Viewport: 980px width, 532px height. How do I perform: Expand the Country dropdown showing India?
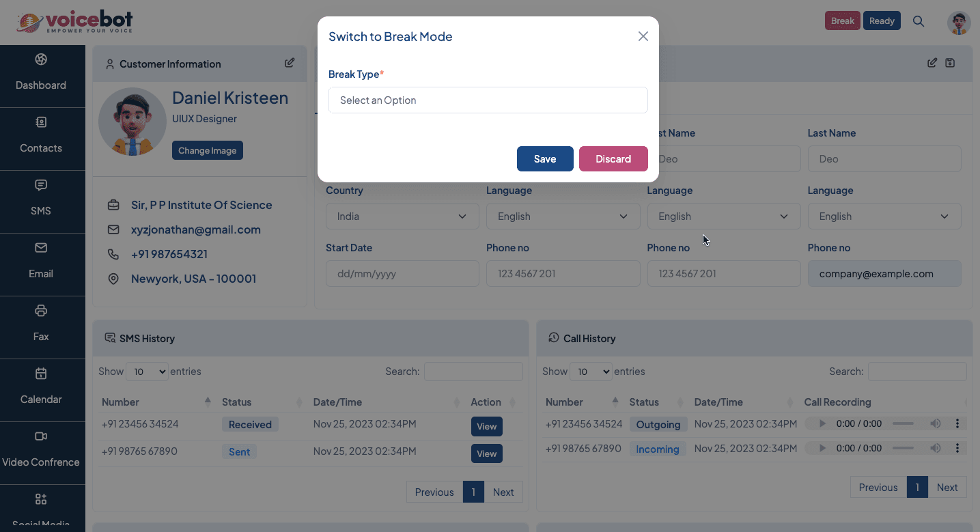tap(402, 216)
